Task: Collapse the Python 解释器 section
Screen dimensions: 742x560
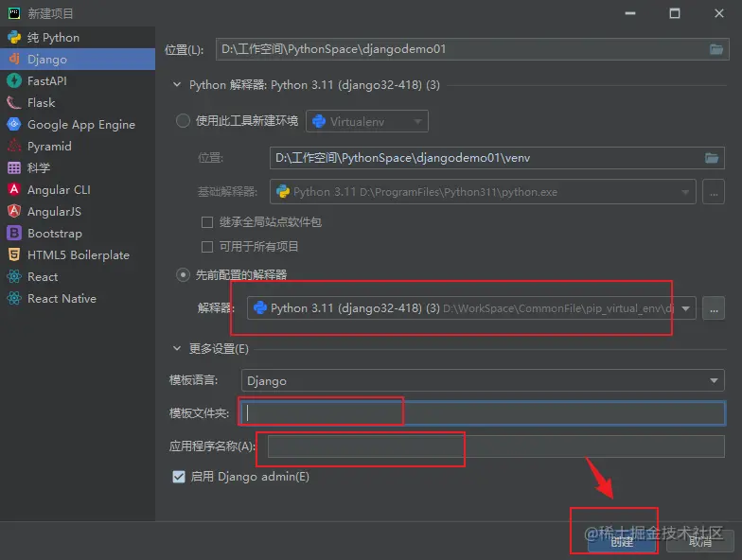Action: click(x=177, y=85)
